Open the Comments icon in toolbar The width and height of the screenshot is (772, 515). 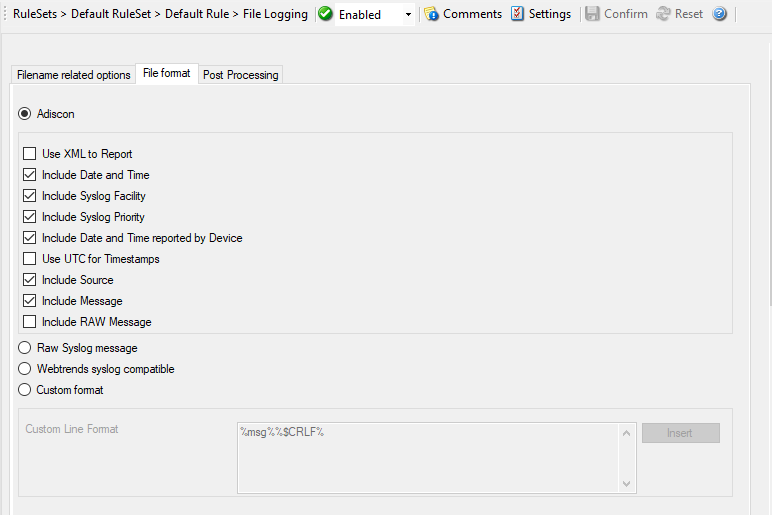click(431, 14)
